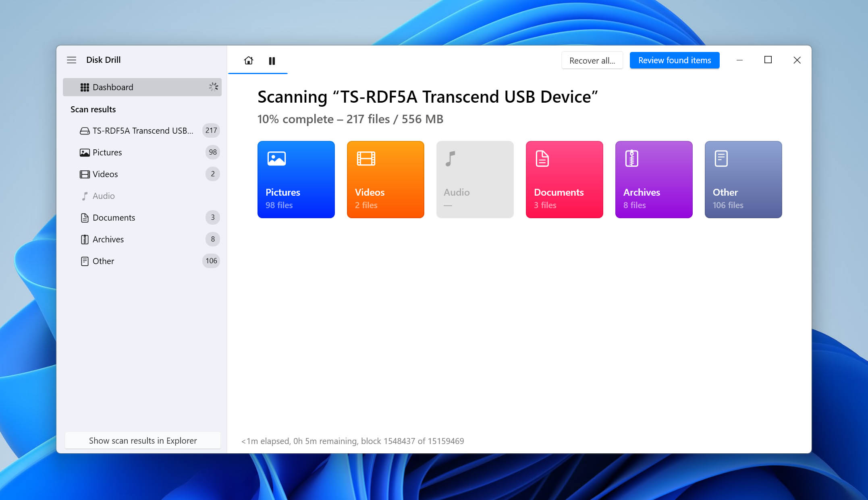868x500 pixels.
Task: Click Review found items button
Action: pyautogui.click(x=675, y=60)
